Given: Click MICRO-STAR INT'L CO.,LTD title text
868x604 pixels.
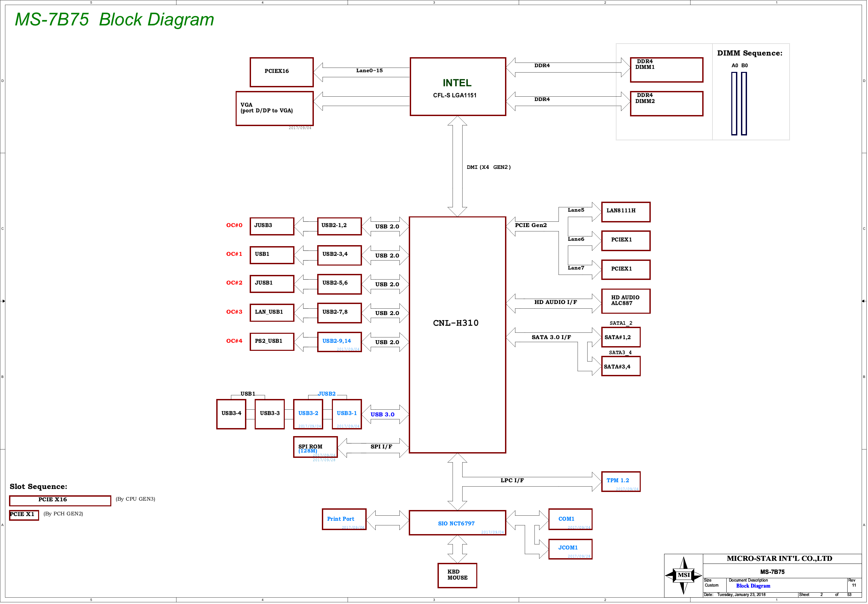Looking at the screenshot, I should (x=779, y=559).
